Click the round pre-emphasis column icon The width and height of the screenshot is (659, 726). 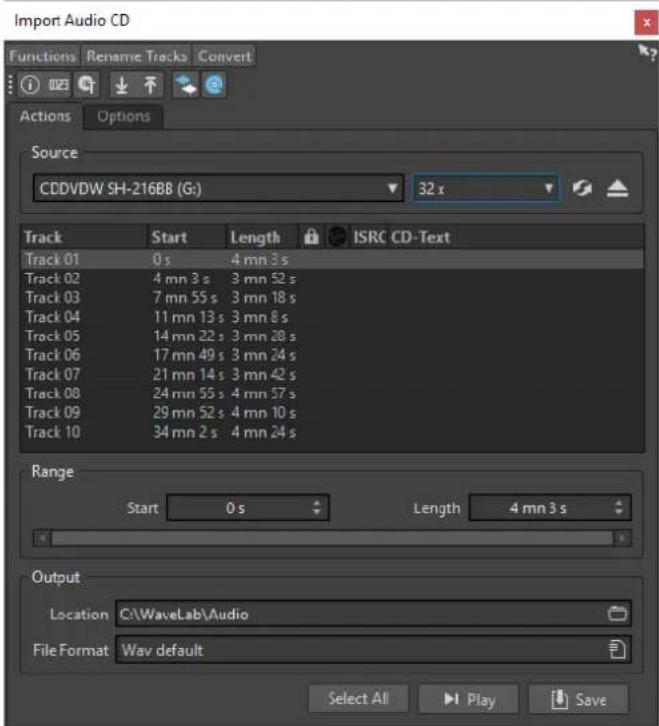pos(337,237)
